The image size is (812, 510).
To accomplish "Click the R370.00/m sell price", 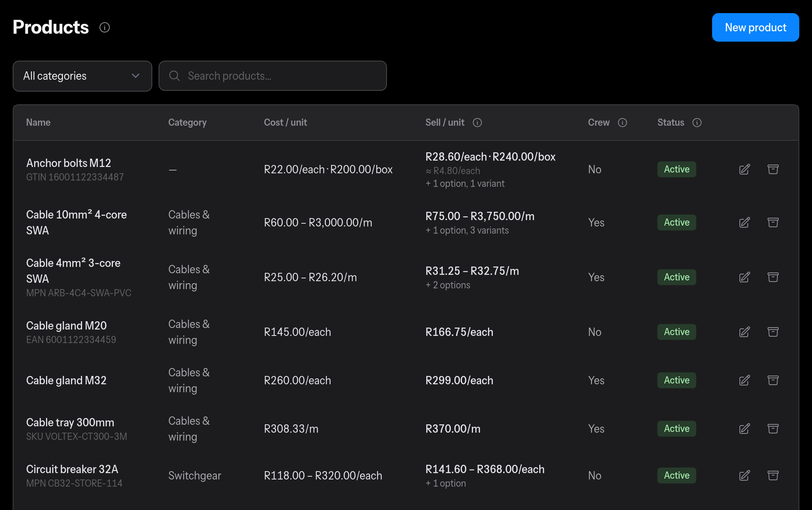I will [453, 429].
